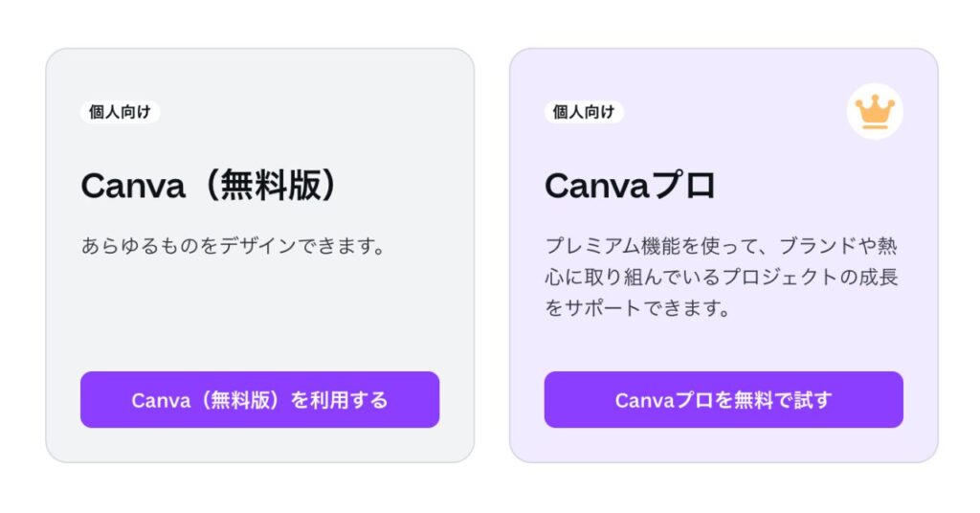The height and width of the screenshot is (513, 980).
Task: Click the white margin below the free card
Action: point(258,488)
